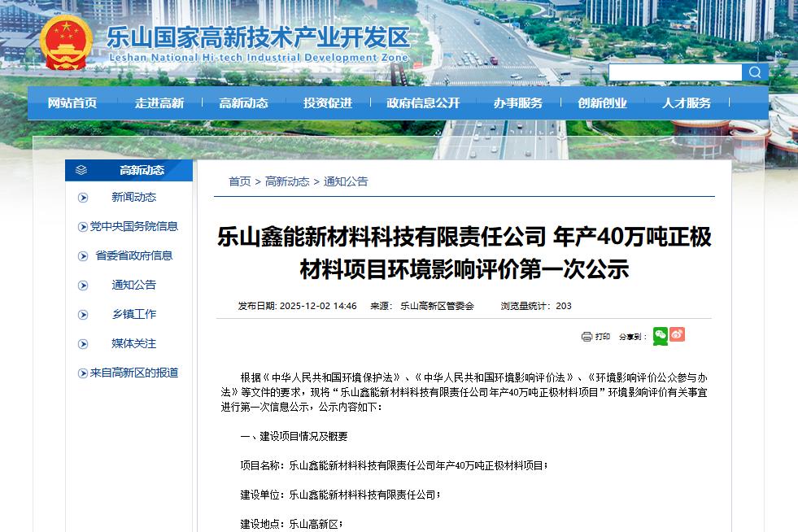Viewport: 798px width, 532px height.
Task: Share the article to WeChat
Action: tap(661, 334)
